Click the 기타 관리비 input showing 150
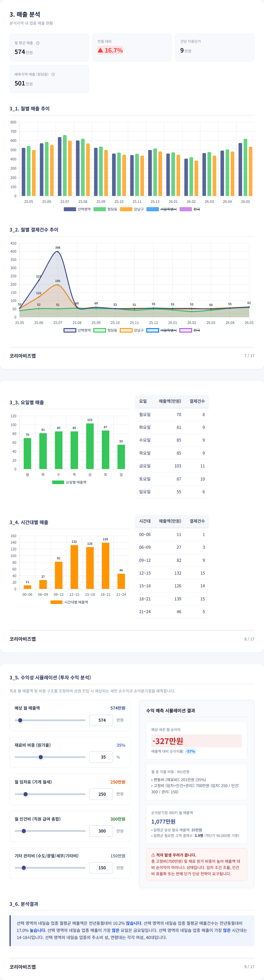The width and height of the screenshot is (264, 980). (101, 868)
